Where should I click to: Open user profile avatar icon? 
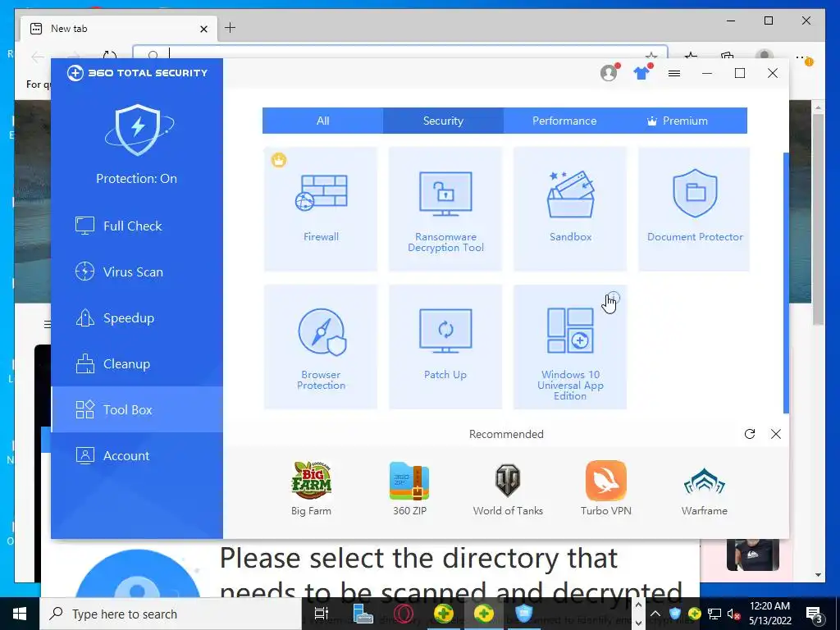609,73
